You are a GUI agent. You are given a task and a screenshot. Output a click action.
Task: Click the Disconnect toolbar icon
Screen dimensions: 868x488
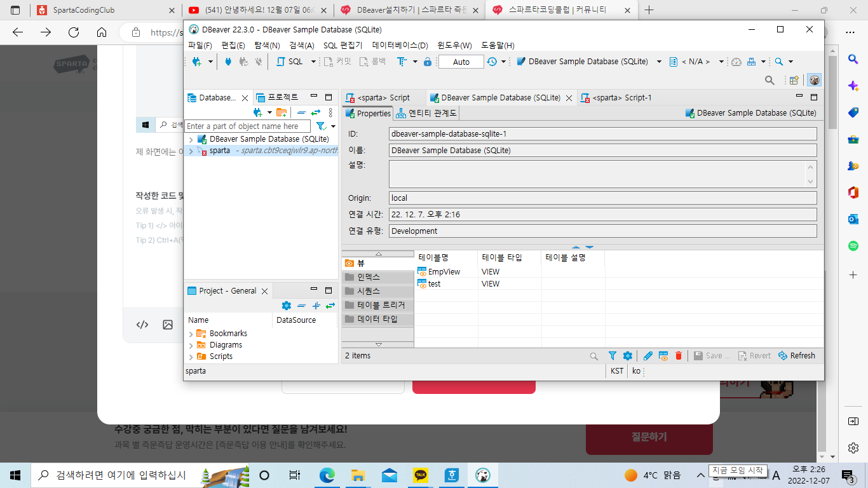258,62
